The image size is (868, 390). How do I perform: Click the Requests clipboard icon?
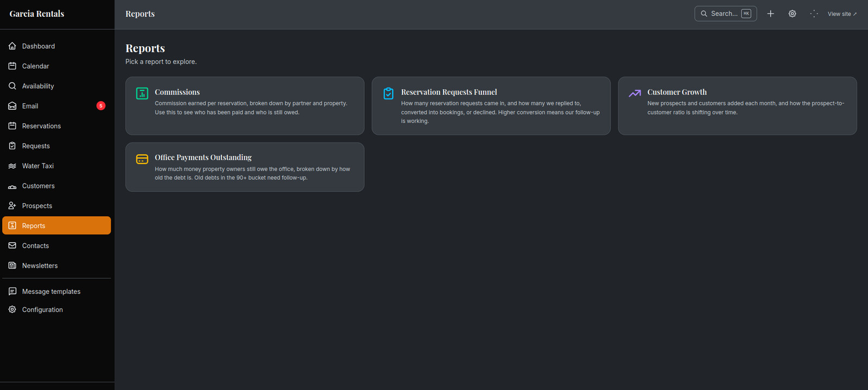pos(12,146)
